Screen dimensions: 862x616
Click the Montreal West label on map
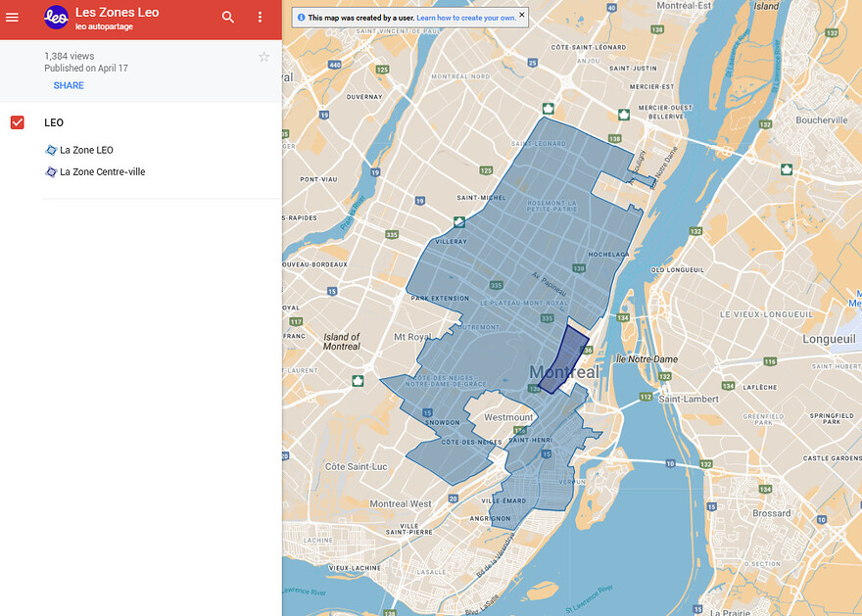401,504
